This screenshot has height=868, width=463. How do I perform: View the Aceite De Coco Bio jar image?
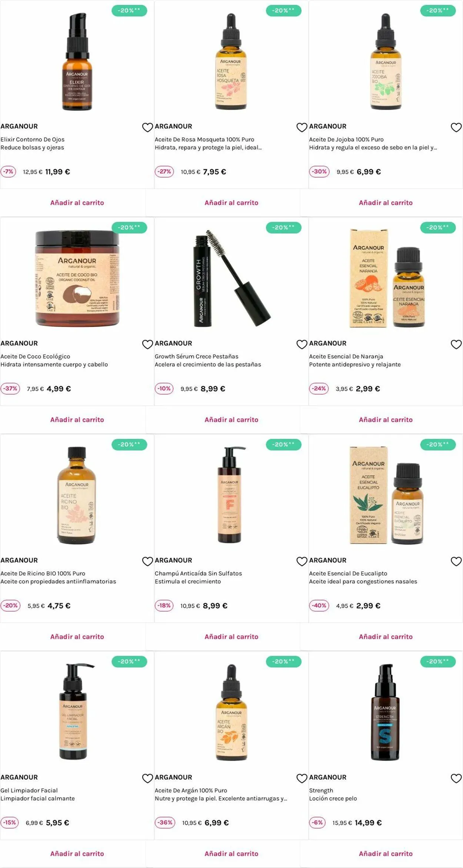click(x=77, y=278)
